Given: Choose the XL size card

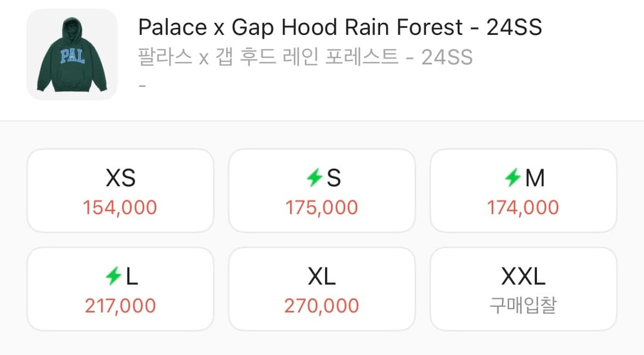Looking at the screenshot, I should [322, 289].
